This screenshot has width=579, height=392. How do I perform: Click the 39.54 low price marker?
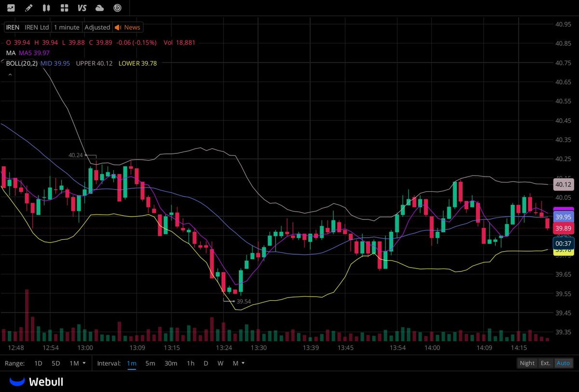[244, 301]
